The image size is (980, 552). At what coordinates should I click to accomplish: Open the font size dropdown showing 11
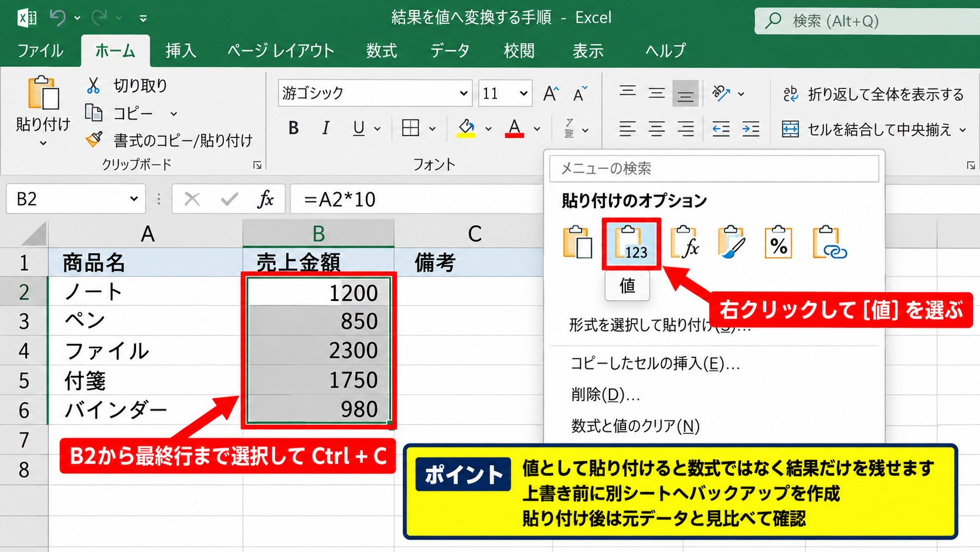coord(523,93)
